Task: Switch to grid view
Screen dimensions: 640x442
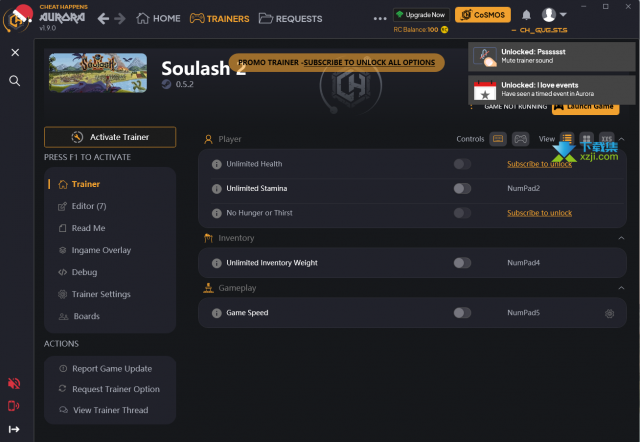Action: [x=587, y=139]
